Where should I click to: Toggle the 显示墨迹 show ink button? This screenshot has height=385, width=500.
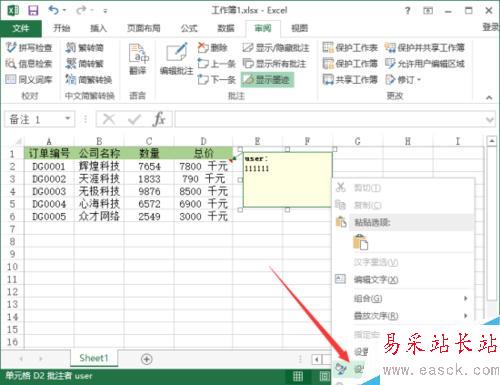(267, 80)
